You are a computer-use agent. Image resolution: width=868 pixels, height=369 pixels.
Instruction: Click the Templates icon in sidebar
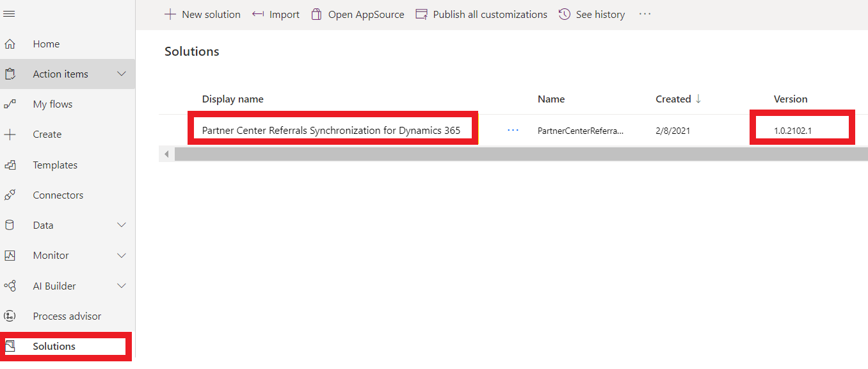click(10, 165)
